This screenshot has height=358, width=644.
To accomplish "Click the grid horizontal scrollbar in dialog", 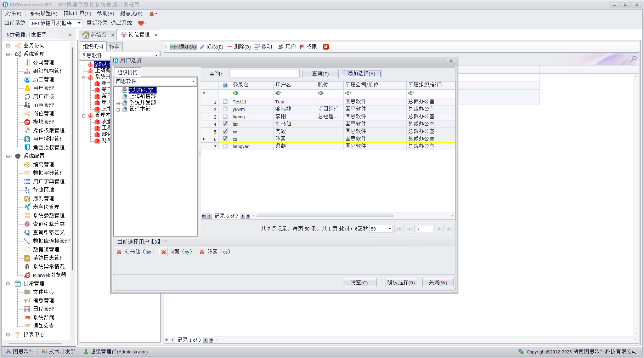I will click(324, 216).
